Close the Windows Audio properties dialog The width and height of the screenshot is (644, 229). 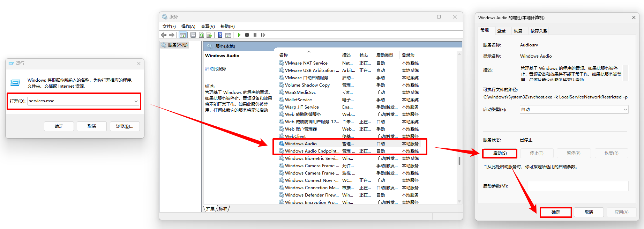click(x=634, y=17)
